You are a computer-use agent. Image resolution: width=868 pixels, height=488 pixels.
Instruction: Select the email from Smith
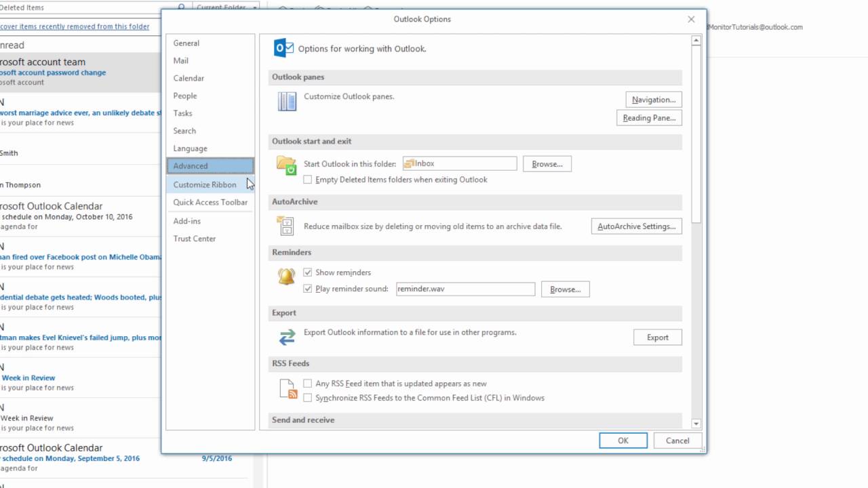[x=81, y=149]
